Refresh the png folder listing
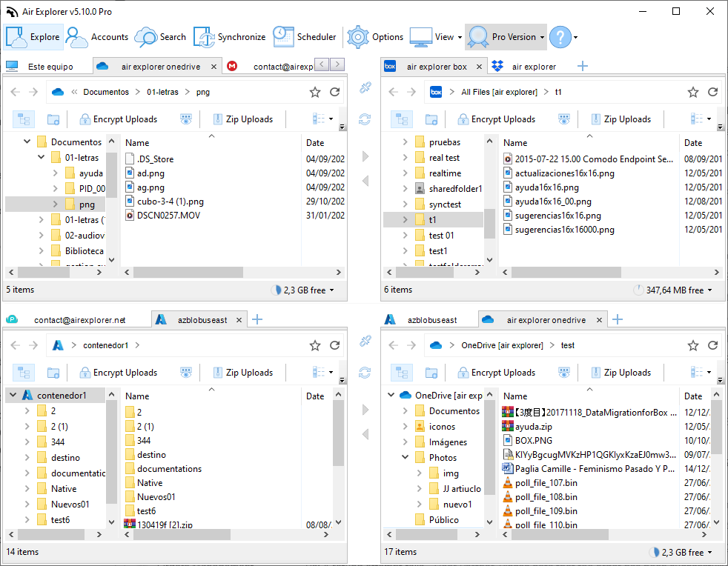The image size is (728, 566). coord(335,92)
